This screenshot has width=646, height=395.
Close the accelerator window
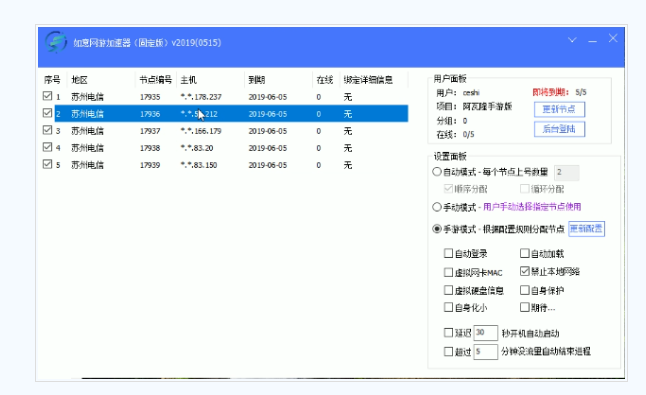613,38
